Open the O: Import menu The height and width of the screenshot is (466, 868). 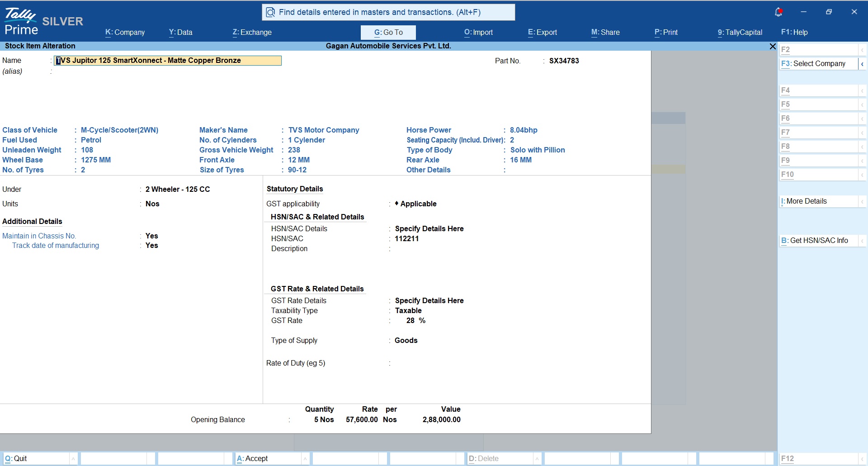479,32
